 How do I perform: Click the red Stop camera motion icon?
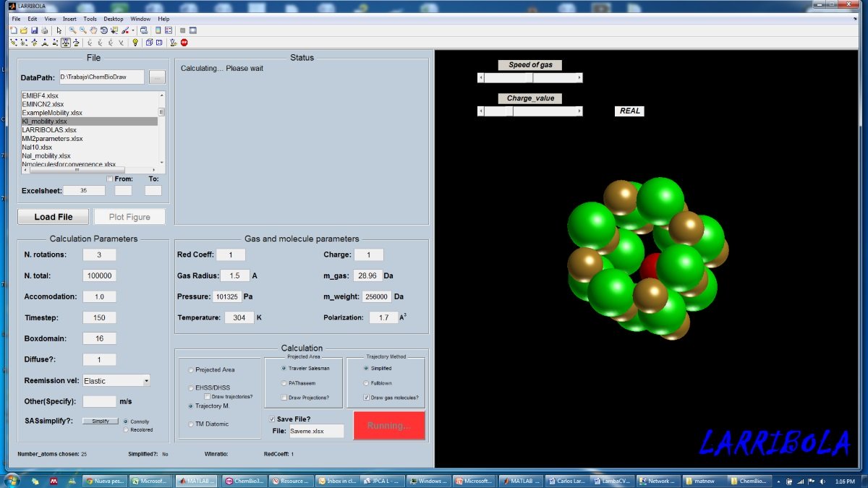click(184, 42)
